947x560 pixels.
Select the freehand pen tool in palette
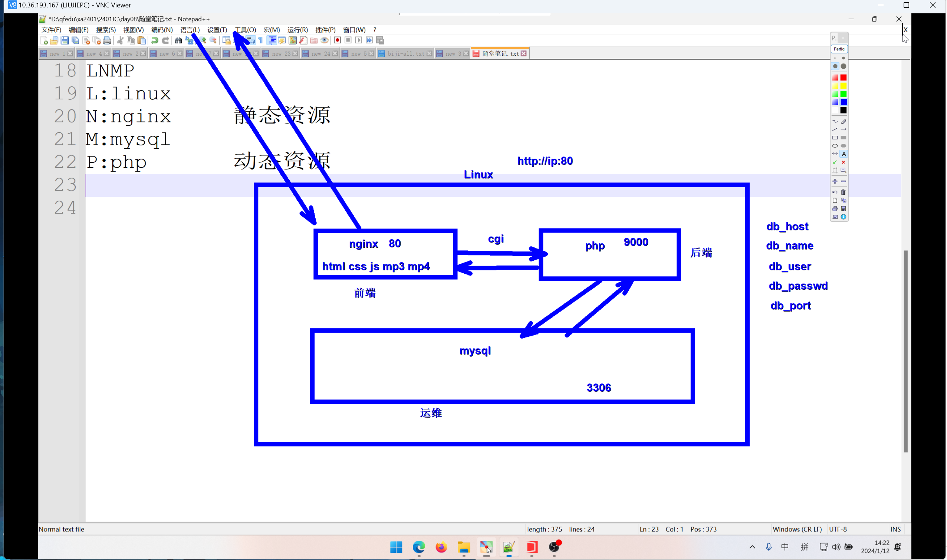pos(835,122)
